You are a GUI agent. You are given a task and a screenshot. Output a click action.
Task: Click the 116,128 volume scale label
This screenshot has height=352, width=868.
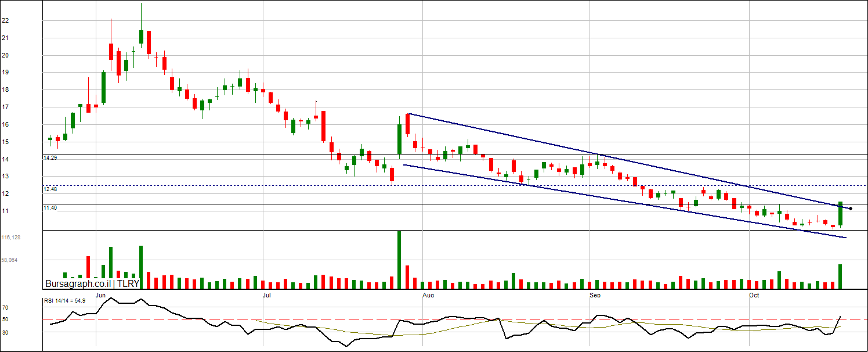[x=10, y=238]
